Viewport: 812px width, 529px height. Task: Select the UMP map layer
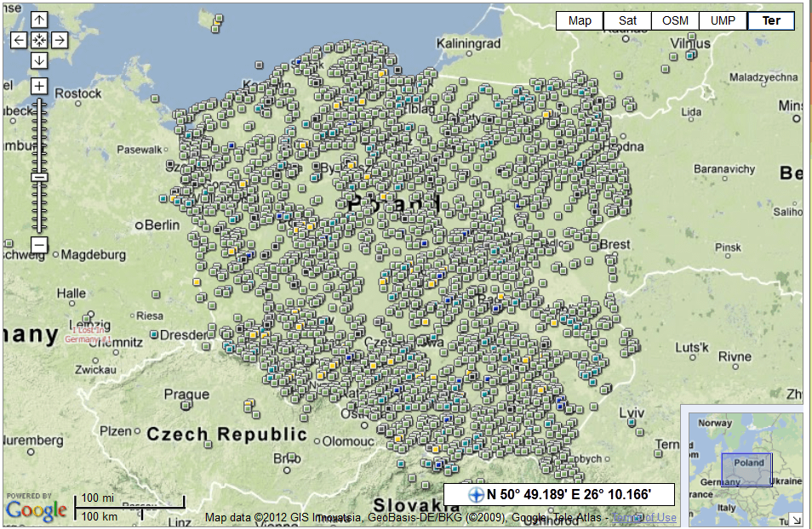pyautogui.click(x=723, y=21)
